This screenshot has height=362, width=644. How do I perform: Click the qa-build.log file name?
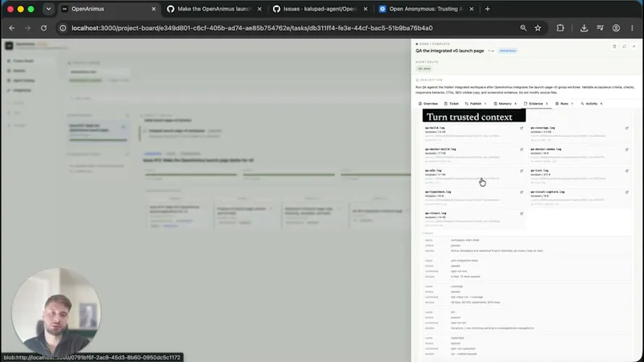click(x=435, y=128)
